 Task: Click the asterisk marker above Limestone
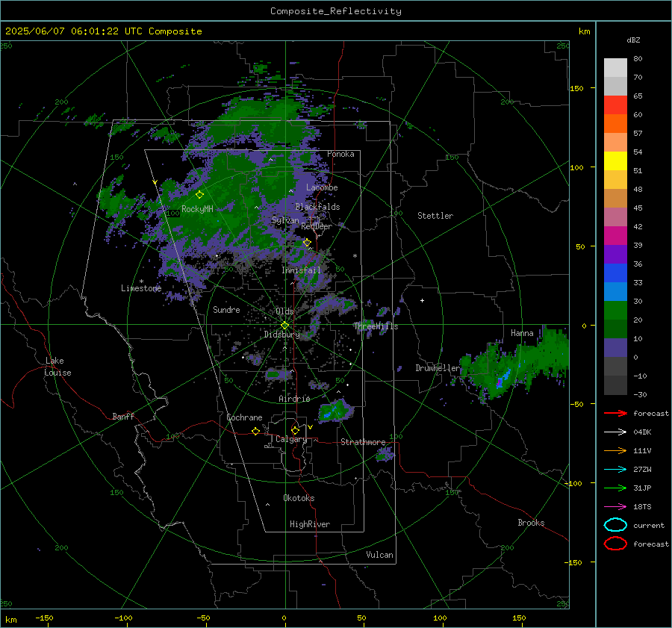tap(141, 282)
